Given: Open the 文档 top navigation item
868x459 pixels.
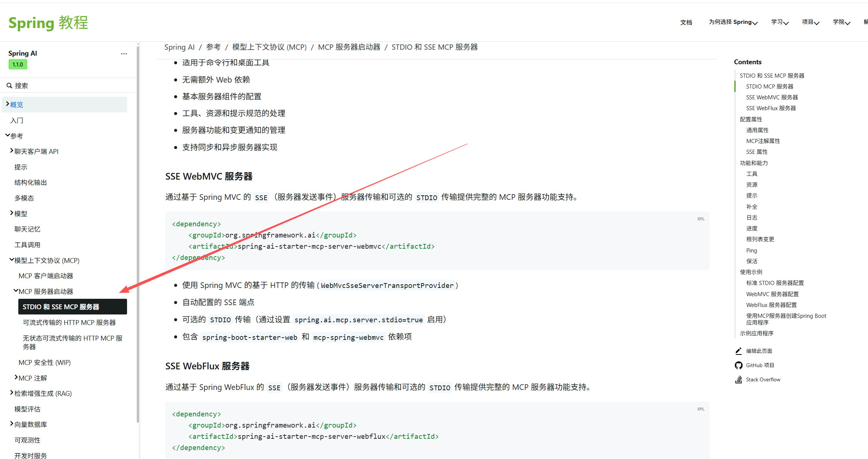Looking at the screenshot, I should click(686, 22).
